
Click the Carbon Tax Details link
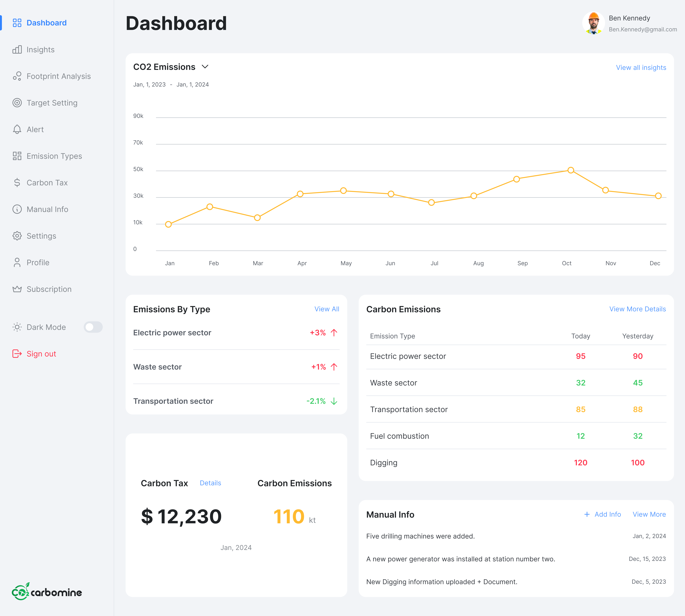pos(210,483)
